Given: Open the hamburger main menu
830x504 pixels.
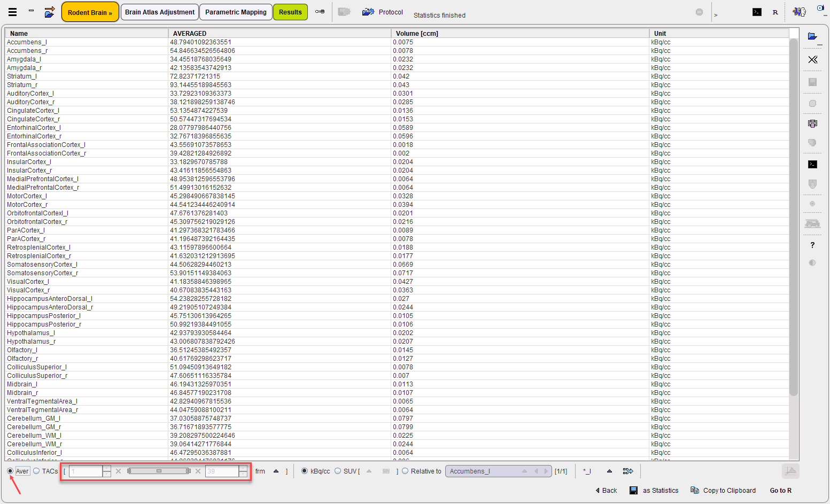Looking at the screenshot, I should point(12,12).
